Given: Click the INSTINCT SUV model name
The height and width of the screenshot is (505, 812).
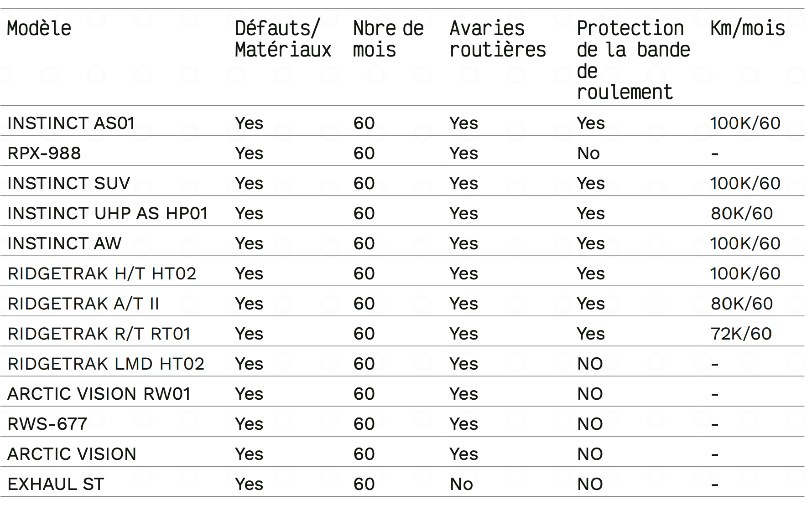Looking at the screenshot, I should click(69, 183).
